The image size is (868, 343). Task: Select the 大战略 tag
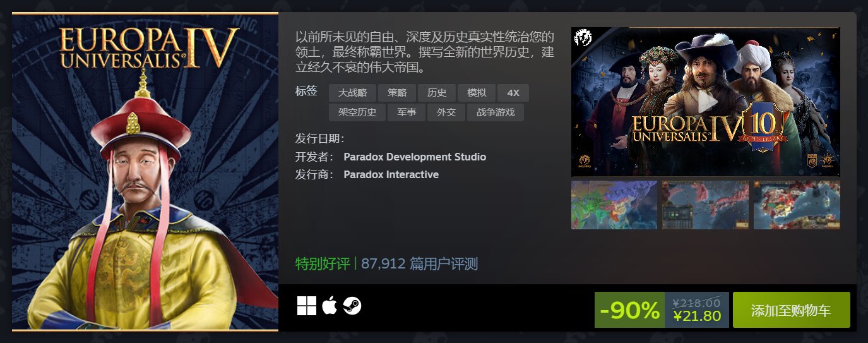(x=352, y=93)
